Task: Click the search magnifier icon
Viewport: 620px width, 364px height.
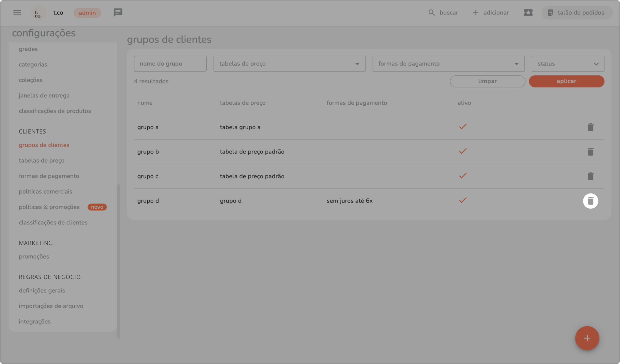Action: click(x=431, y=13)
